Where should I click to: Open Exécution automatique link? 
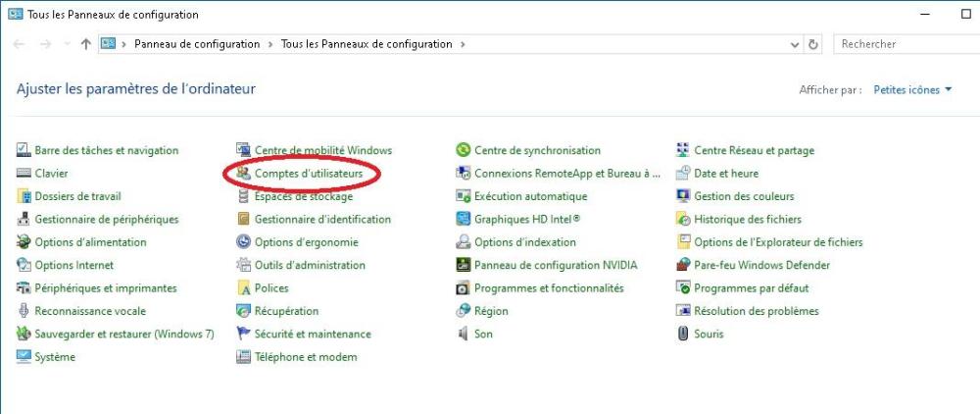pyautogui.click(x=530, y=196)
